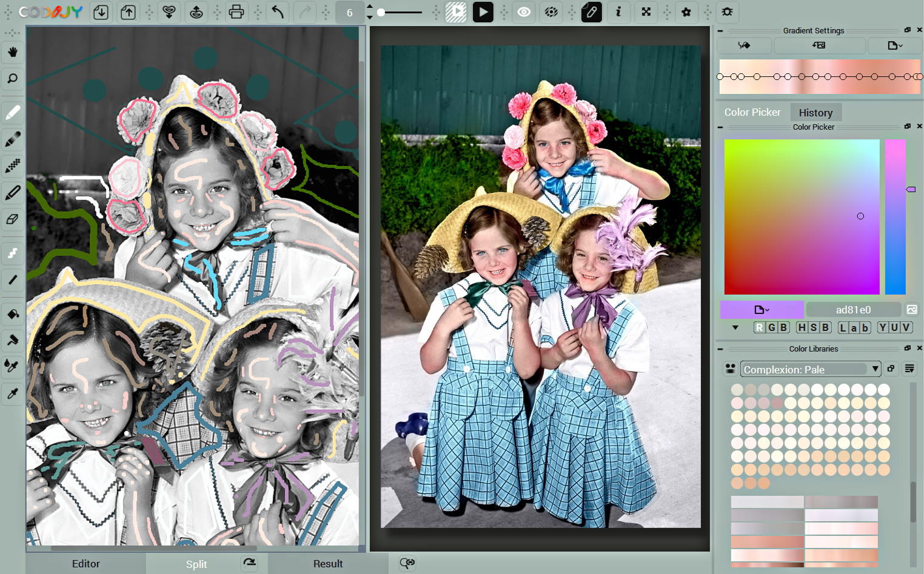The image size is (924, 574).
Task: Select the Paint Bucket fill tool
Action: [12, 314]
